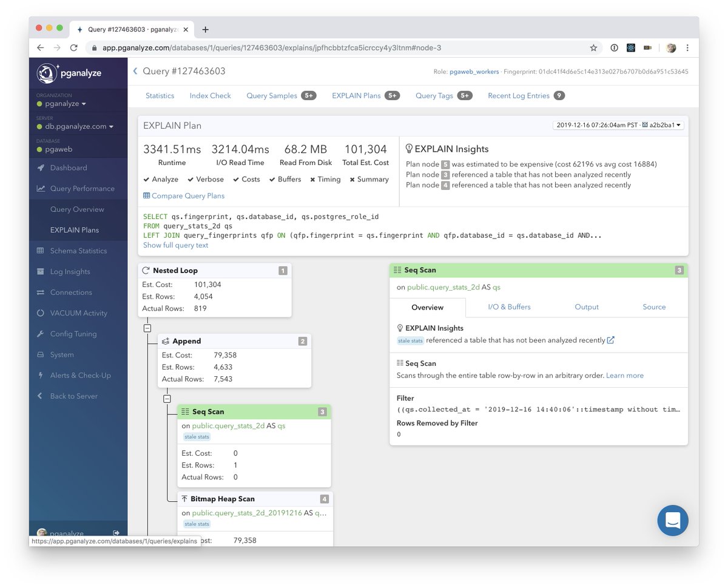728x588 pixels.
Task: Click plan node 4 badge in EXPLAIN Insights
Action: pos(445,185)
